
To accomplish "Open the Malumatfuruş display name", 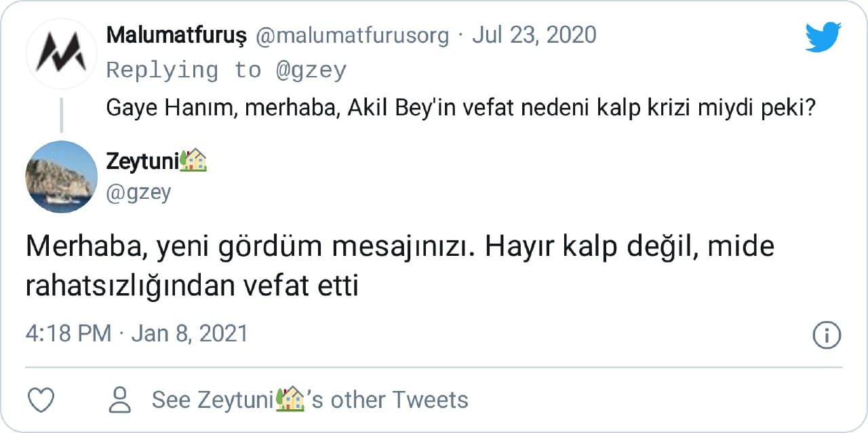I will [x=176, y=35].
